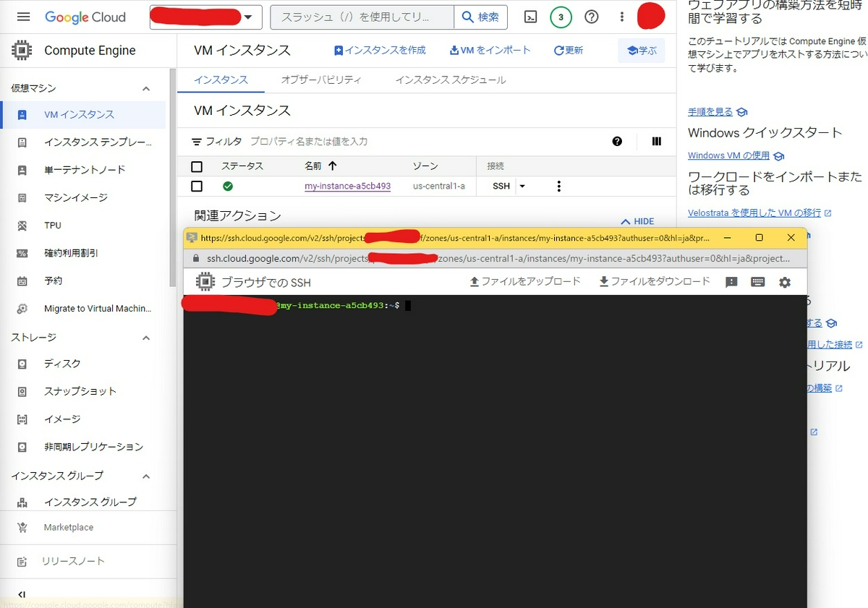The width and height of the screenshot is (868, 608).
Task: Open スナップショット in sidebar
Action: (x=83, y=391)
